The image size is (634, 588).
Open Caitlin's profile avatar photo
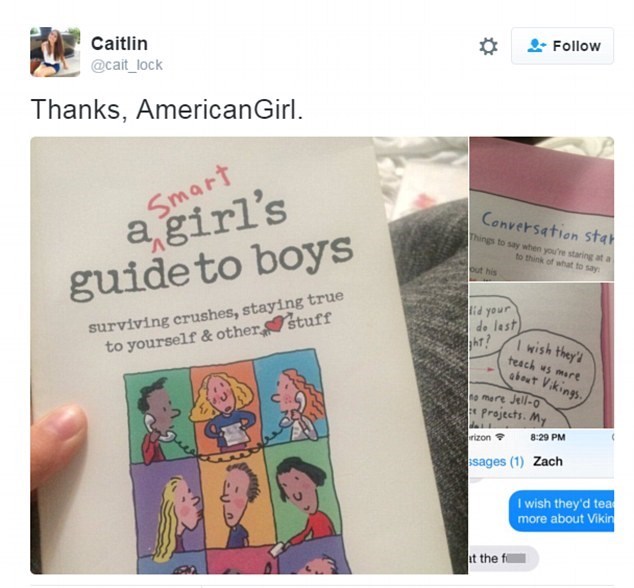click(55, 52)
